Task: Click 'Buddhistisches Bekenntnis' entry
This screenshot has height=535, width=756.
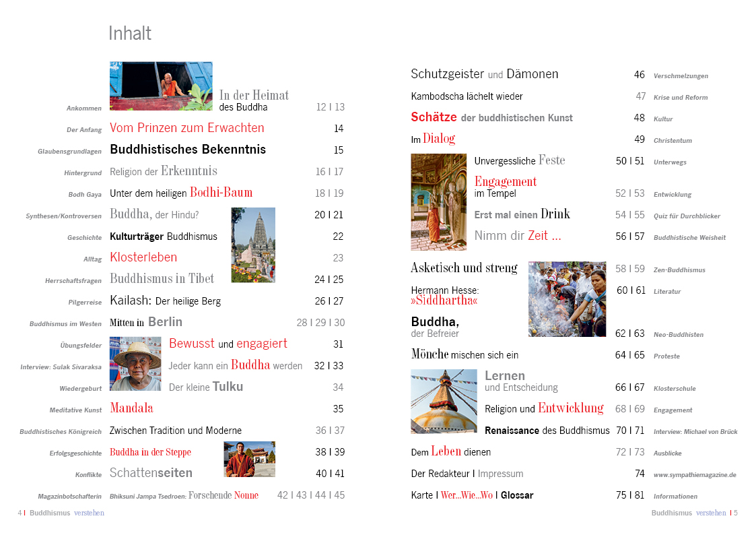Action: pyautogui.click(x=188, y=150)
